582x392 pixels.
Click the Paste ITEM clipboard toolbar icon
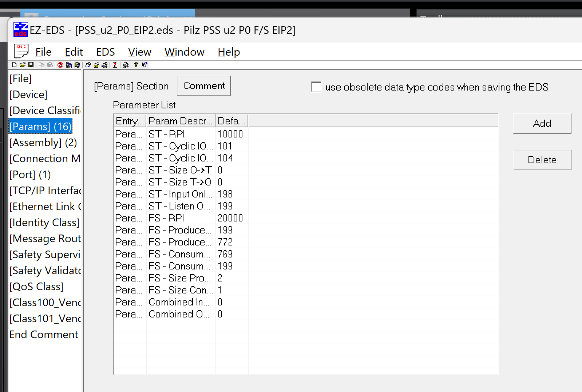point(77,65)
